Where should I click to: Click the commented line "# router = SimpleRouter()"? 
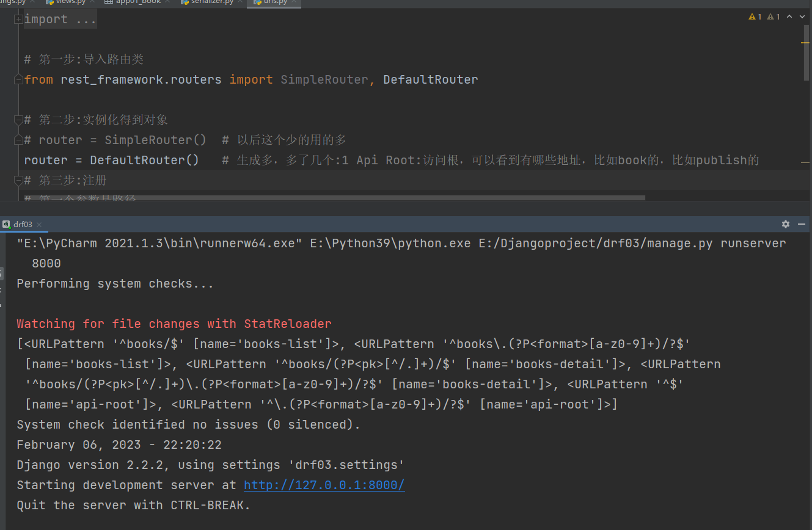point(115,140)
